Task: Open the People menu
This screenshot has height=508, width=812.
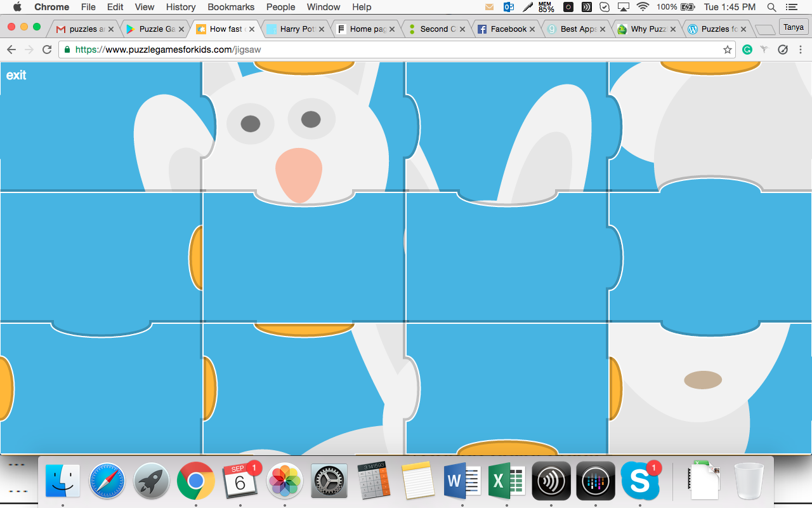Action: pyautogui.click(x=280, y=7)
